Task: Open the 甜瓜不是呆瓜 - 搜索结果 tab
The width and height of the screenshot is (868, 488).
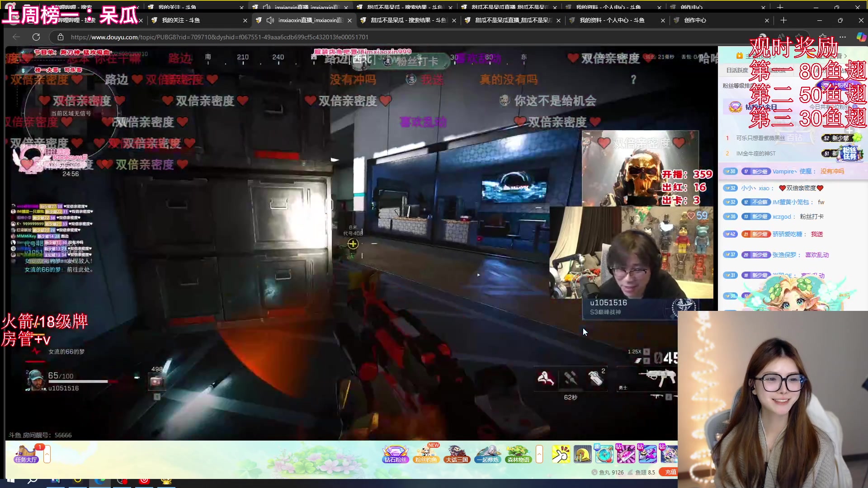Action: (x=408, y=20)
